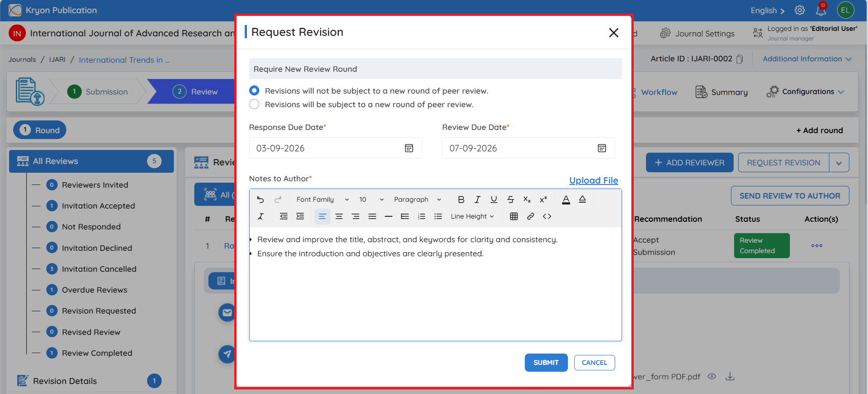
Task: Open Journal Settings menu
Action: click(697, 34)
